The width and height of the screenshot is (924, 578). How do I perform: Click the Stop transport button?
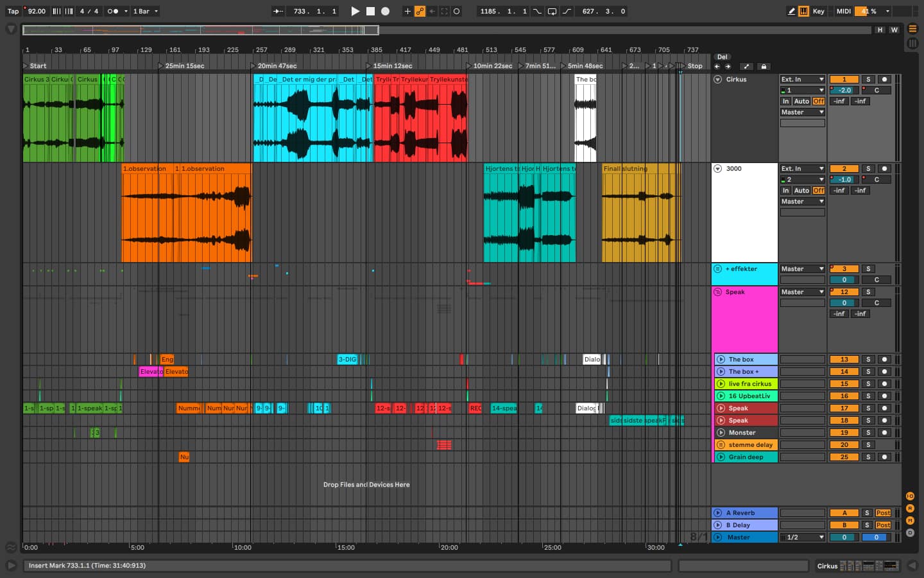pos(370,11)
